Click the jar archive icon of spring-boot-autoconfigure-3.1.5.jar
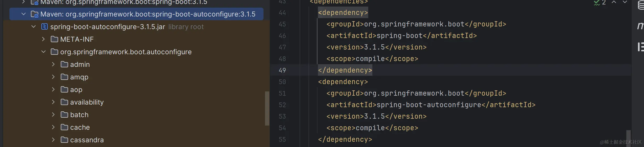The image size is (644, 147). tap(45, 26)
